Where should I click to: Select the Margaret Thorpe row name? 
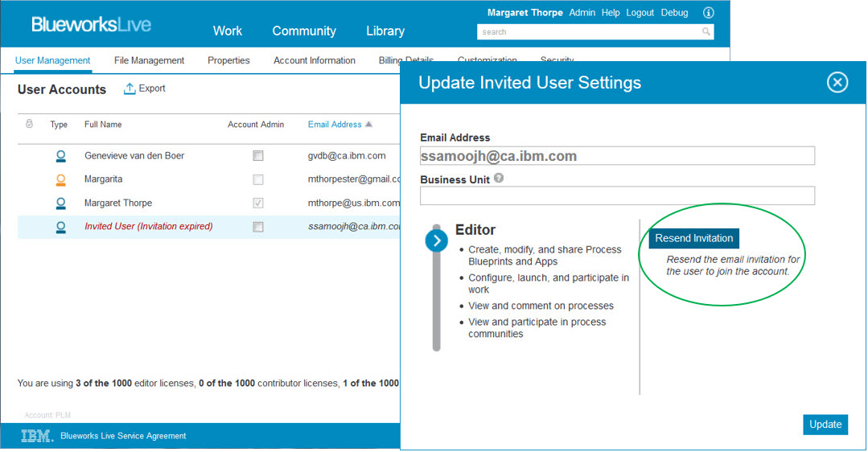pos(118,203)
